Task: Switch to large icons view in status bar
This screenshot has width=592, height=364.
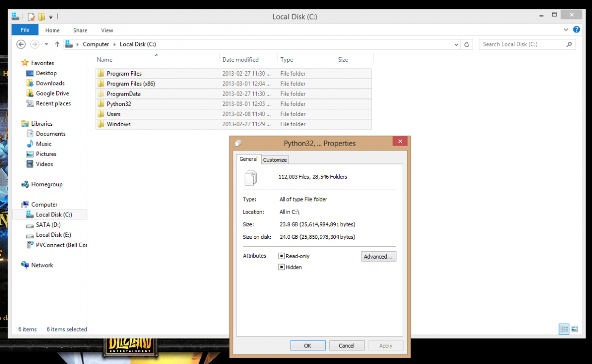Action: [x=575, y=329]
